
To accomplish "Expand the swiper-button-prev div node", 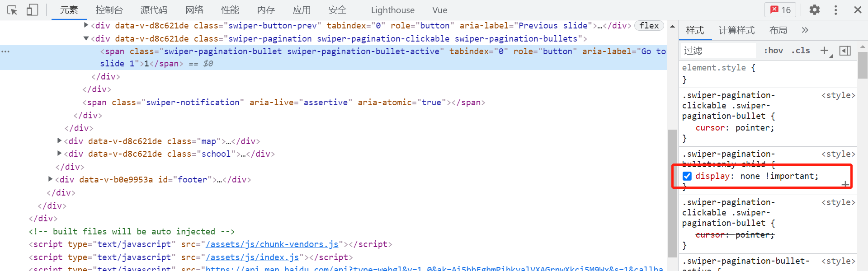I will pos(86,25).
